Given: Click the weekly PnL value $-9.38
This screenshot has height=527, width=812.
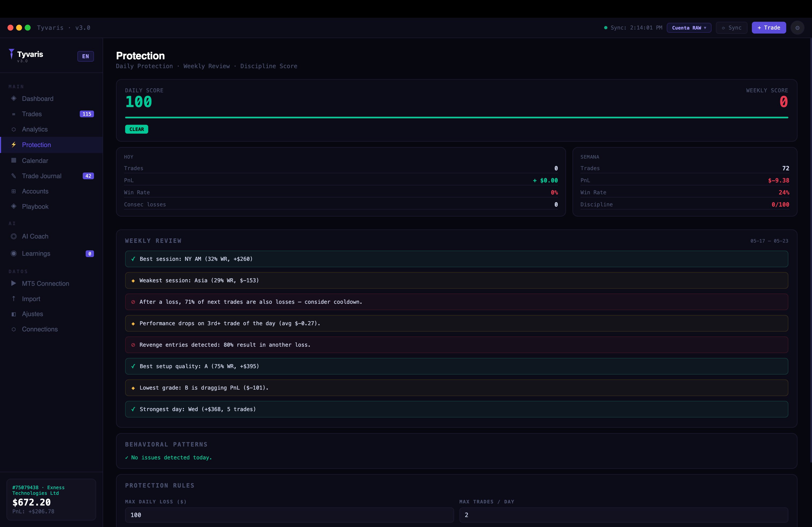Looking at the screenshot, I should (x=778, y=180).
